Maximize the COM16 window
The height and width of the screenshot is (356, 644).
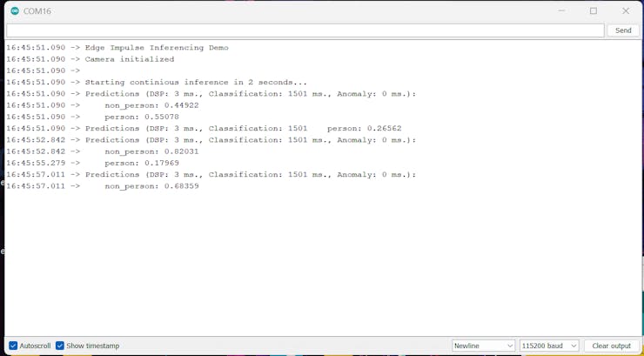(594, 11)
